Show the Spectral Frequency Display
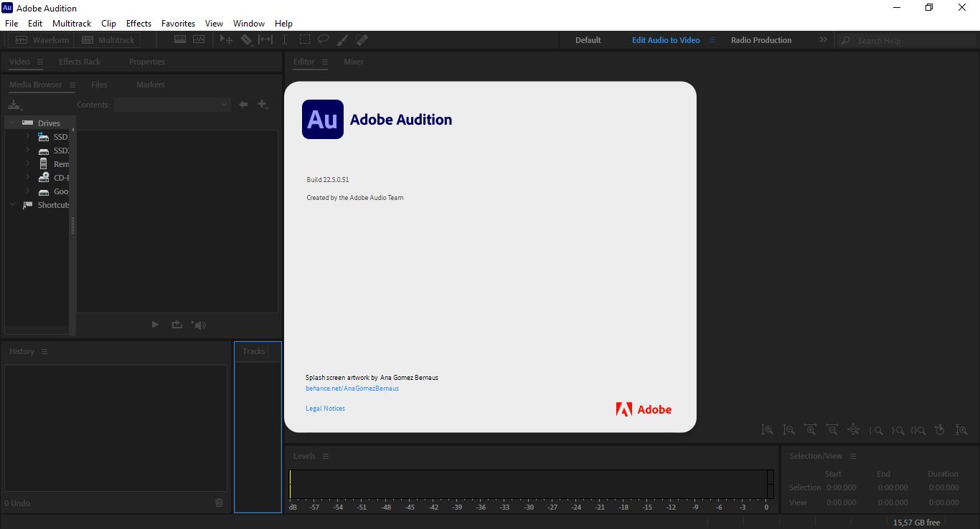 tap(179, 40)
